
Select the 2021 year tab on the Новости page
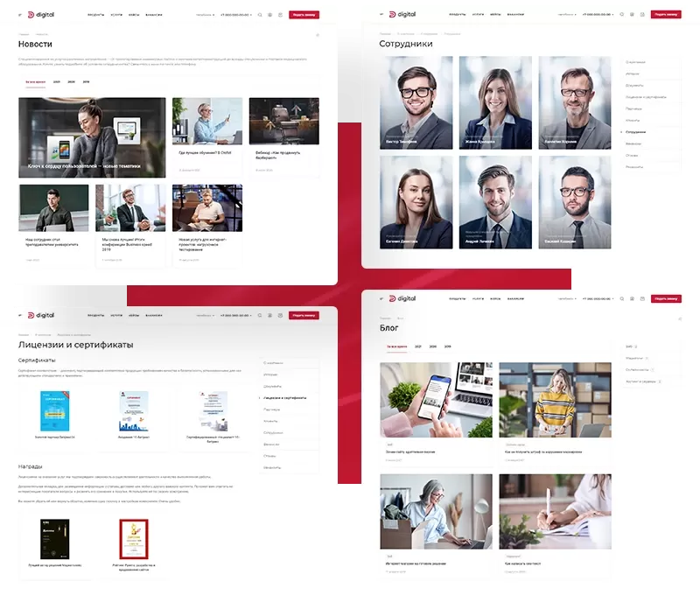pos(57,81)
